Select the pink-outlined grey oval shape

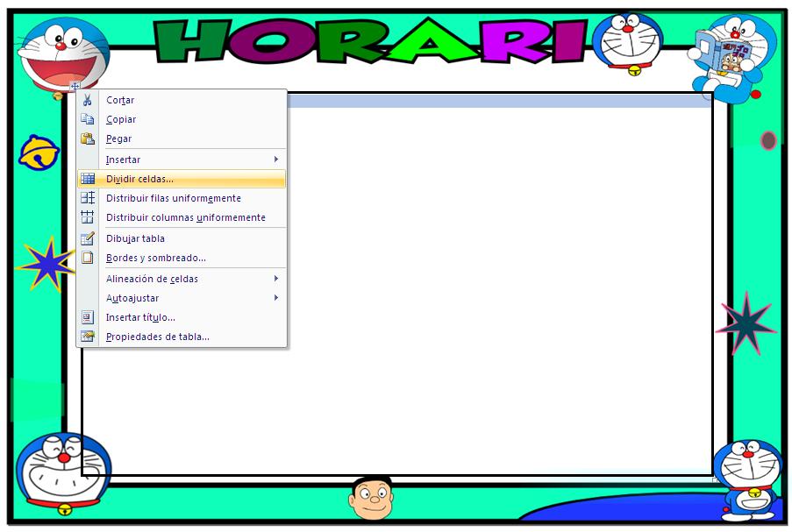(x=768, y=141)
